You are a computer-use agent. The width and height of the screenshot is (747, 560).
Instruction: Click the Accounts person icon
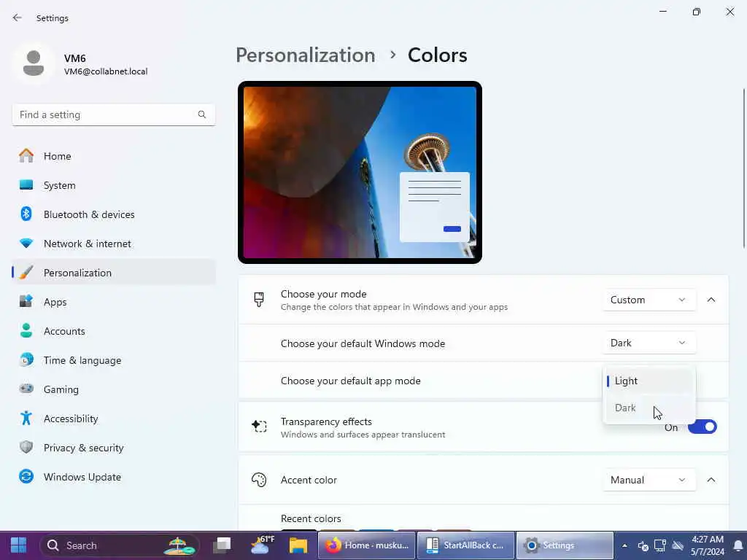pos(26,330)
